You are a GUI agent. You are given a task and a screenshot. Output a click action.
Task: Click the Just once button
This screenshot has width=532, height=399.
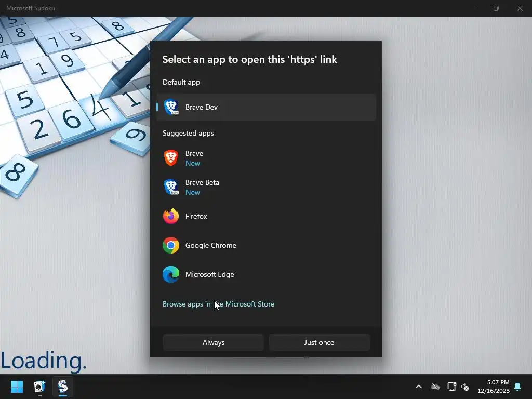tap(320, 342)
